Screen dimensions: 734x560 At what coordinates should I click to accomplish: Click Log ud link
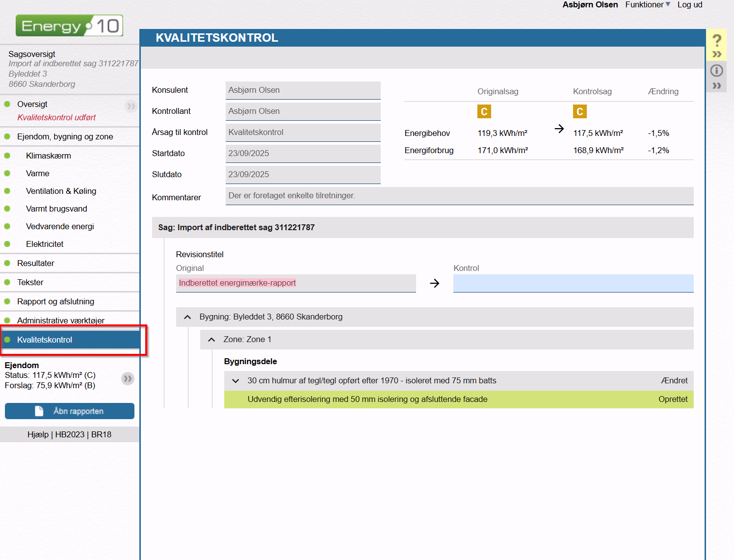coord(689,5)
